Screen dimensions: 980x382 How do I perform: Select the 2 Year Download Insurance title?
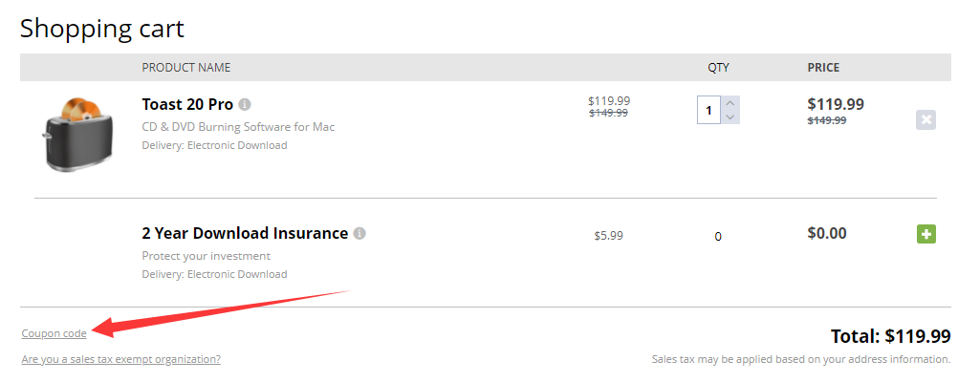[244, 233]
